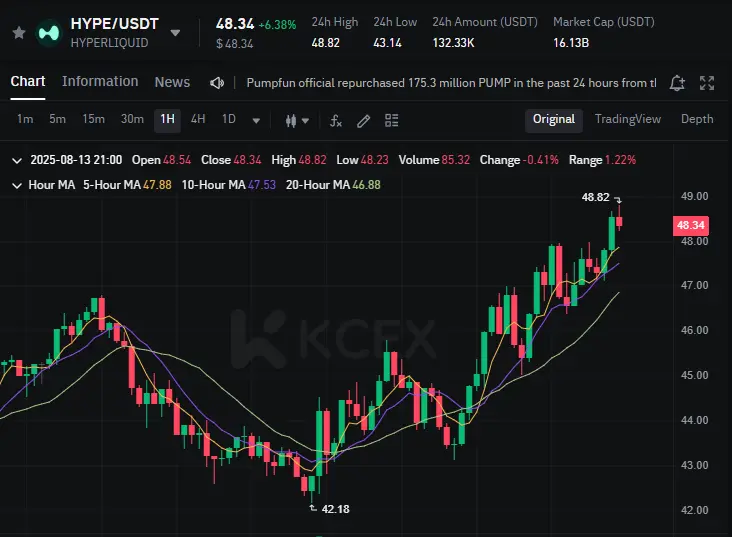This screenshot has height=537, width=732.
Task: Open the Pumpfun repurchase news ticker
Action: click(451, 83)
